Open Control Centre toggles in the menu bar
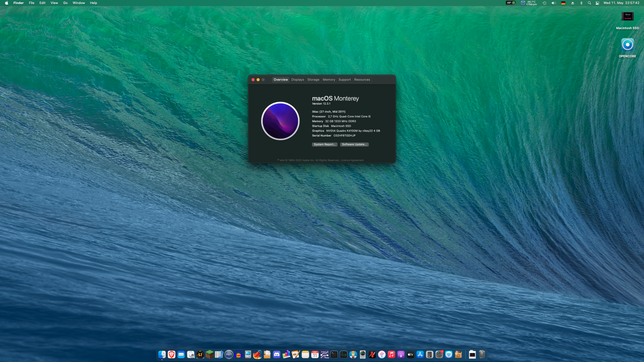Image resolution: width=644 pixels, height=362 pixels. pyautogui.click(x=597, y=3)
